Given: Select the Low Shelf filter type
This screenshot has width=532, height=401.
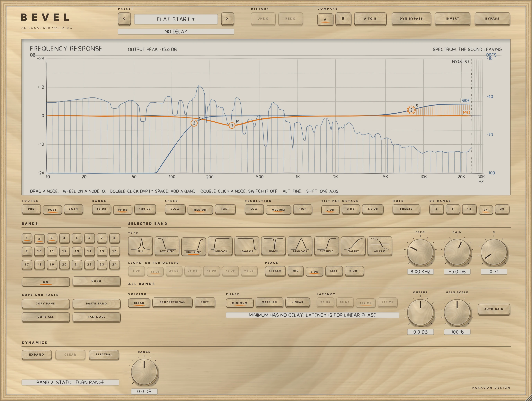Looking at the screenshot, I should [x=167, y=246].
